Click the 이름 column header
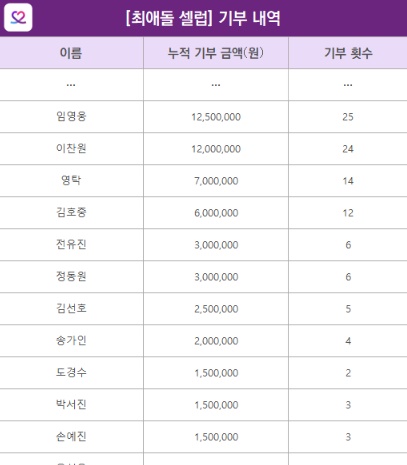This screenshot has height=465, width=407. [x=71, y=53]
